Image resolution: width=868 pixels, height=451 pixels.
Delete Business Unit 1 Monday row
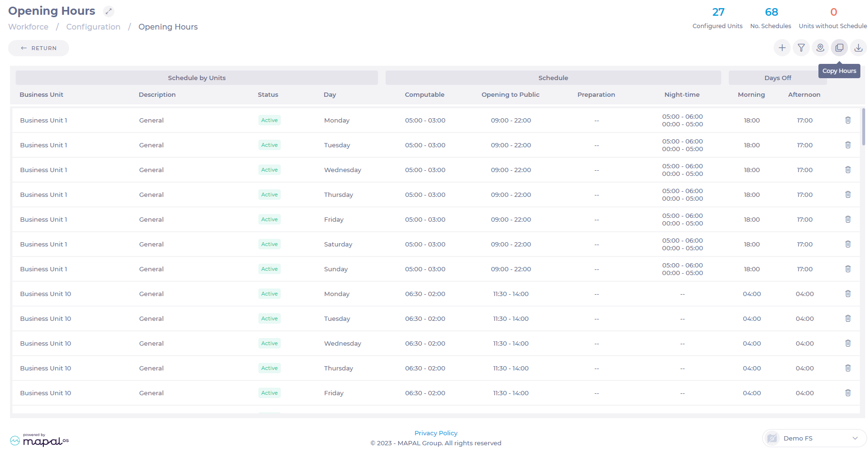(848, 120)
